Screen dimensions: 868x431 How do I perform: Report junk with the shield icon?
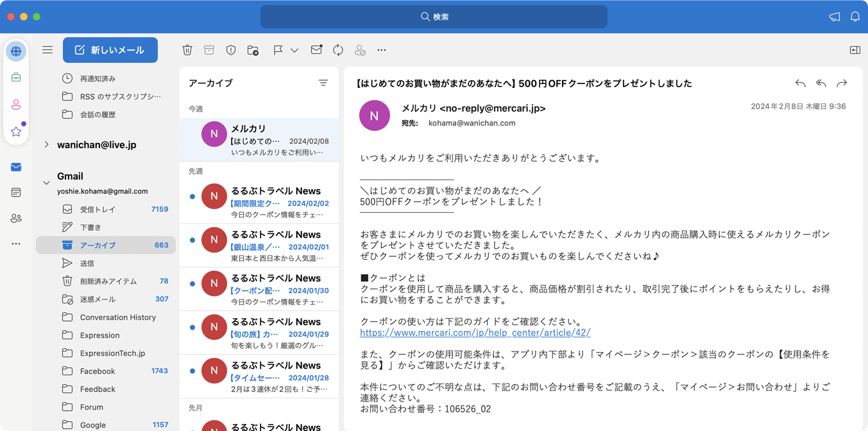tap(231, 50)
